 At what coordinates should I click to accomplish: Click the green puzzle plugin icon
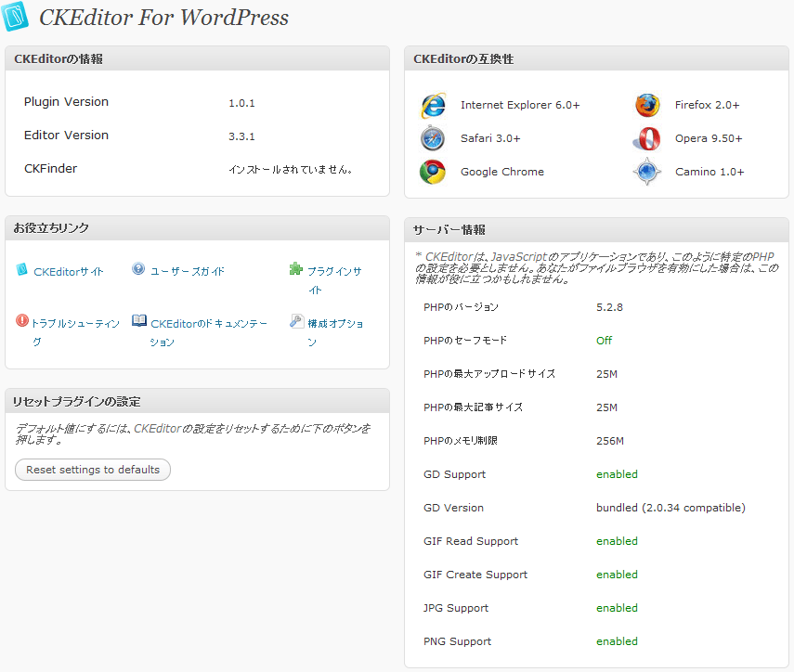click(x=295, y=268)
